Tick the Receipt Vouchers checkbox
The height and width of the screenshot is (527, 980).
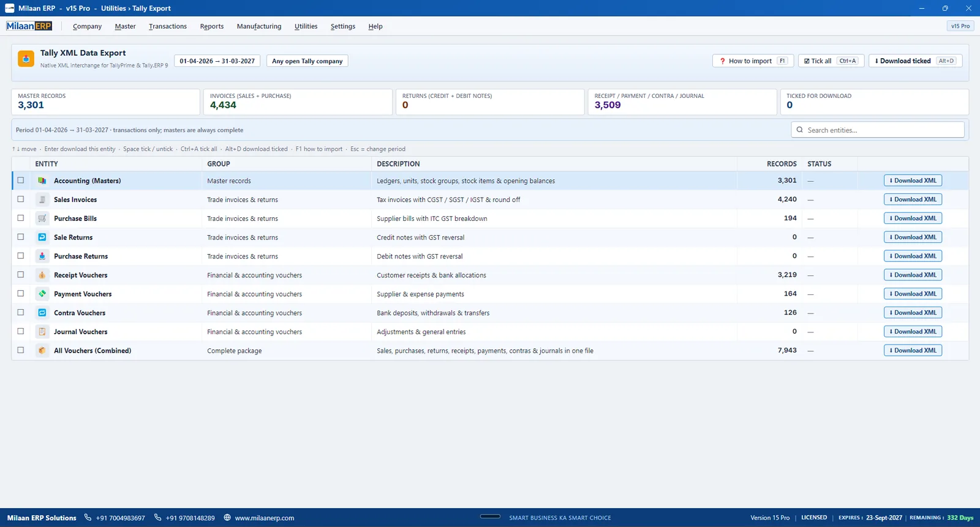[x=21, y=275]
